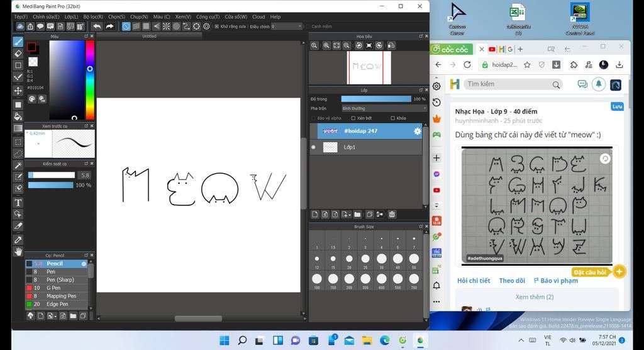
Task: Click Theo dõi link in browser
Action: pyautogui.click(x=512, y=281)
